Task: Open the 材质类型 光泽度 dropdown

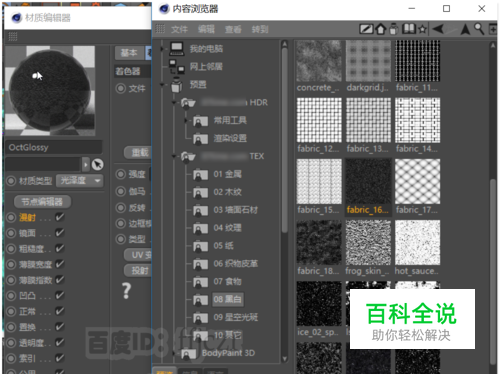Action: pyautogui.click(x=80, y=181)
